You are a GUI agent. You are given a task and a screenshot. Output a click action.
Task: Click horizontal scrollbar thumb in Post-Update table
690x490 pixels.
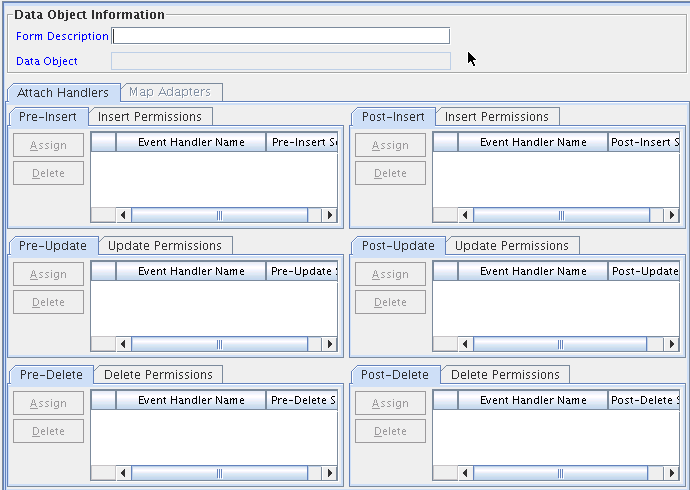pos(560,344)
